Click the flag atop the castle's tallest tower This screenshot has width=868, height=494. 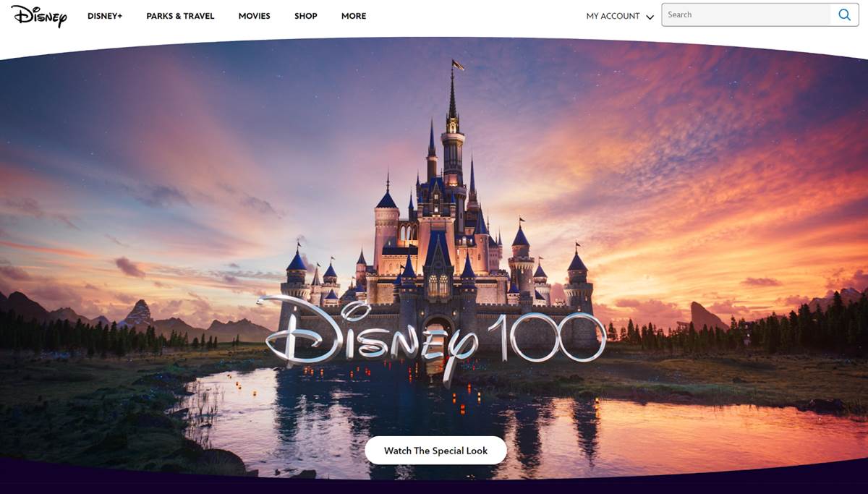[x=457, y=65]
